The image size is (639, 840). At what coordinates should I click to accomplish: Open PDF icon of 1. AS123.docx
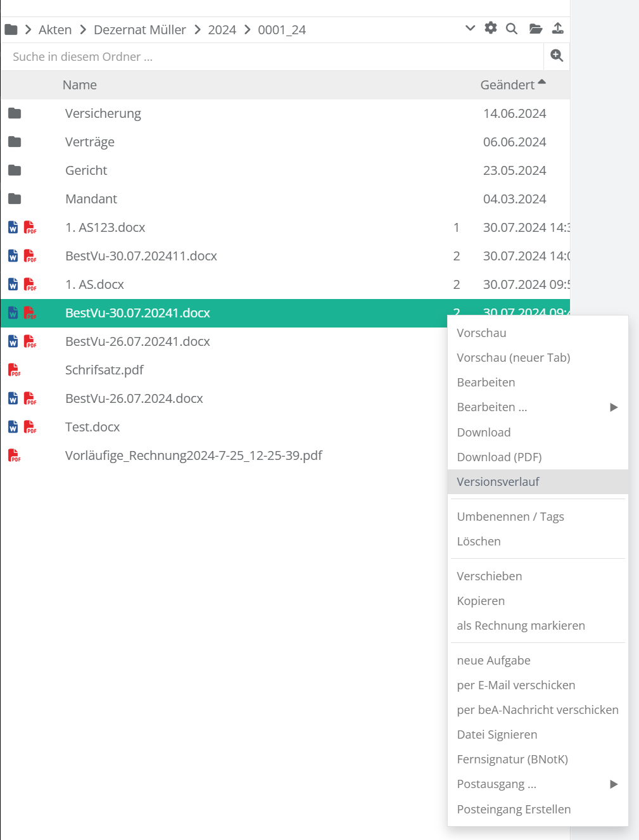pos(30,227)
